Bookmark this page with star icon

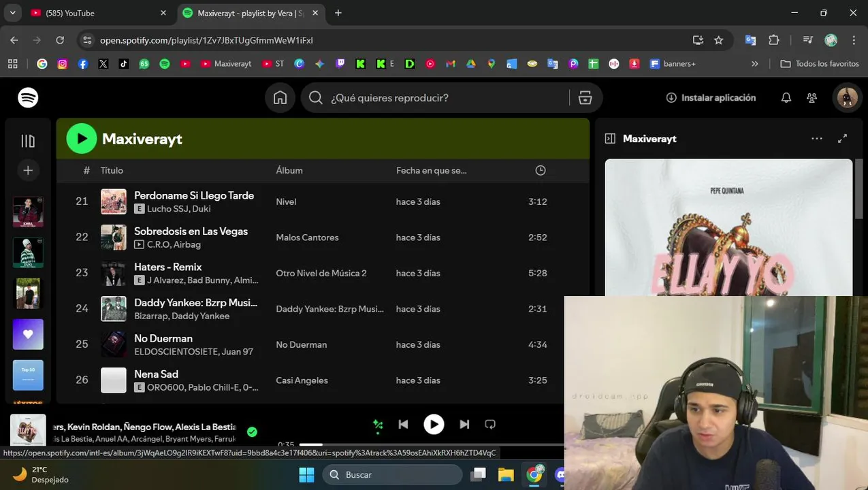point(719,40)
